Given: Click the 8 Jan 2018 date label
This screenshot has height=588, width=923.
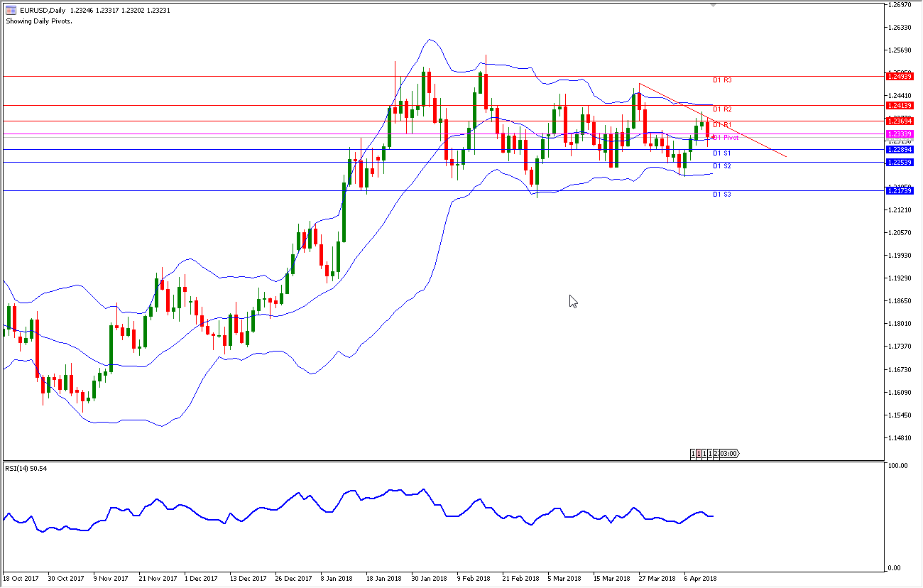Looking at the screenshot, I should [x=337, y=579].
